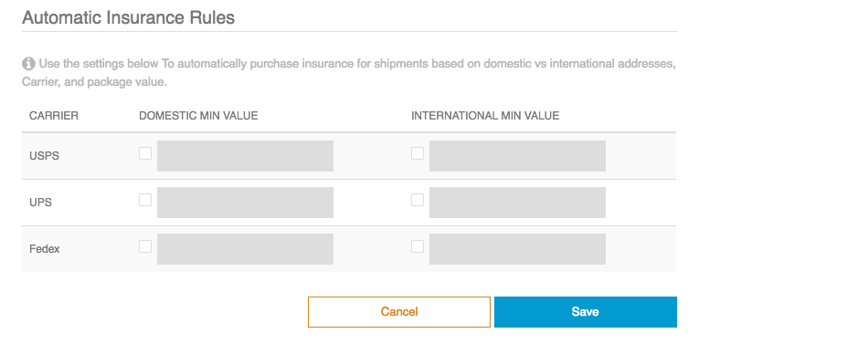Select the USPS carrier row label

[x=44, y=156]
